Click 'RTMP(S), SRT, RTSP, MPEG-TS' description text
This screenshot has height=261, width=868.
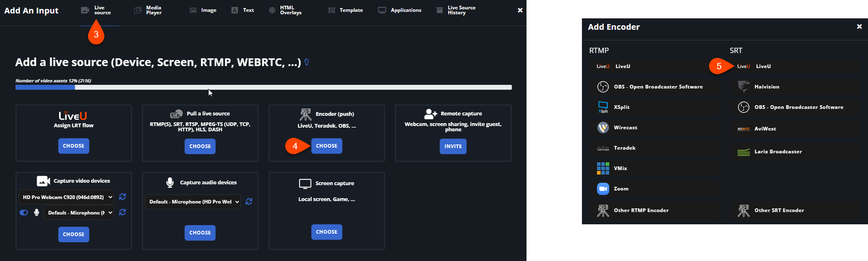(200, 127)
